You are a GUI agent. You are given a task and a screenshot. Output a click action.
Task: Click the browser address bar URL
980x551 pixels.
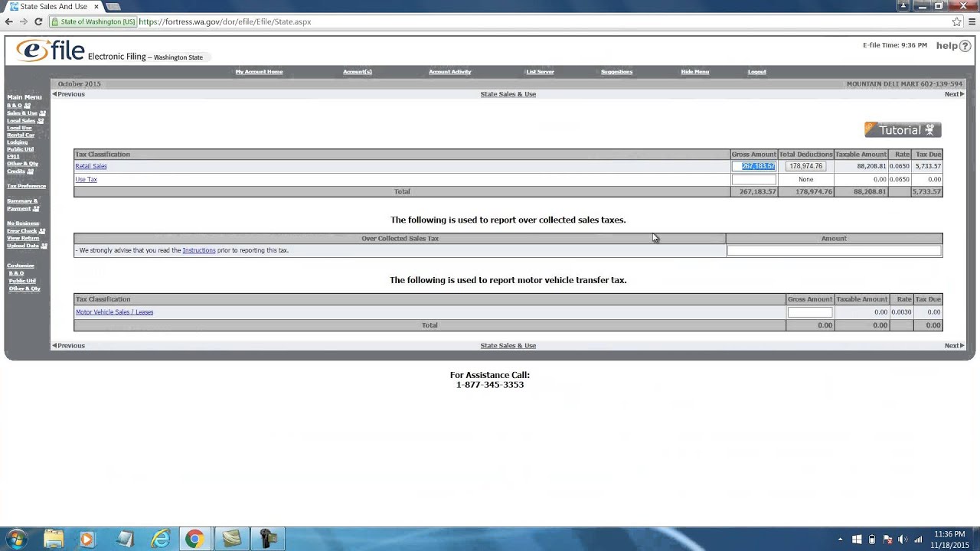[225, 21]
